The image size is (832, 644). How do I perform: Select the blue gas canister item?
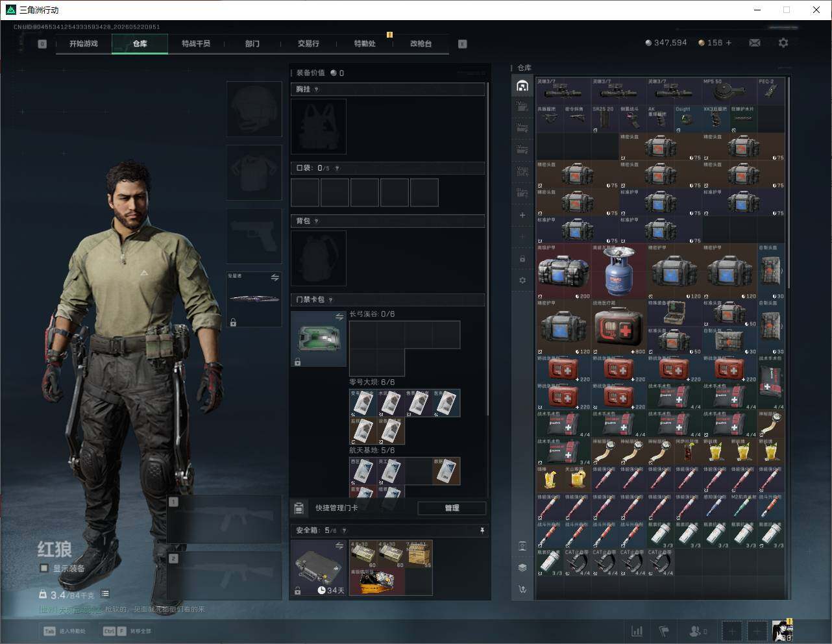(x=619, y=272)
